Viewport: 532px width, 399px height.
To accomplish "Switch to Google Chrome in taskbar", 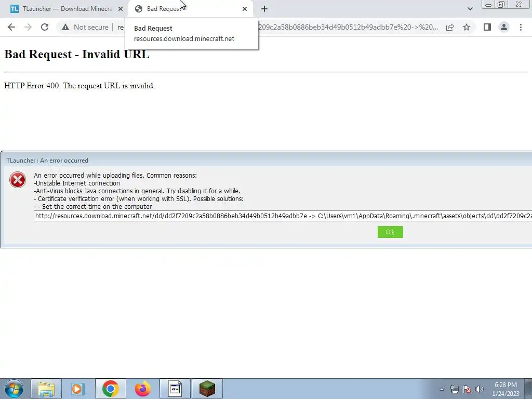I will (110, 389).
